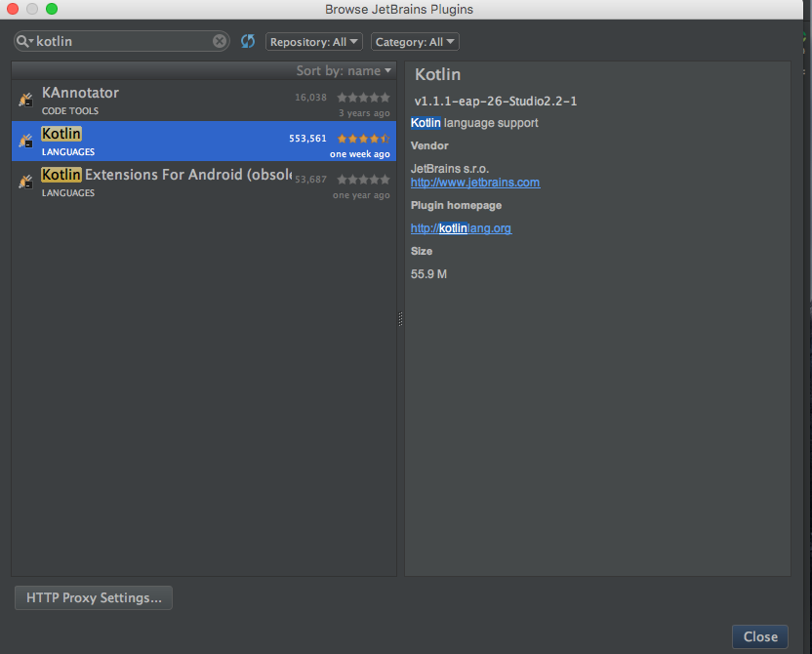Viewport: 812px width, 654px height.
Task: Select the Kotlin LANGUAGES plugin row
Action: tap(204, 142)
